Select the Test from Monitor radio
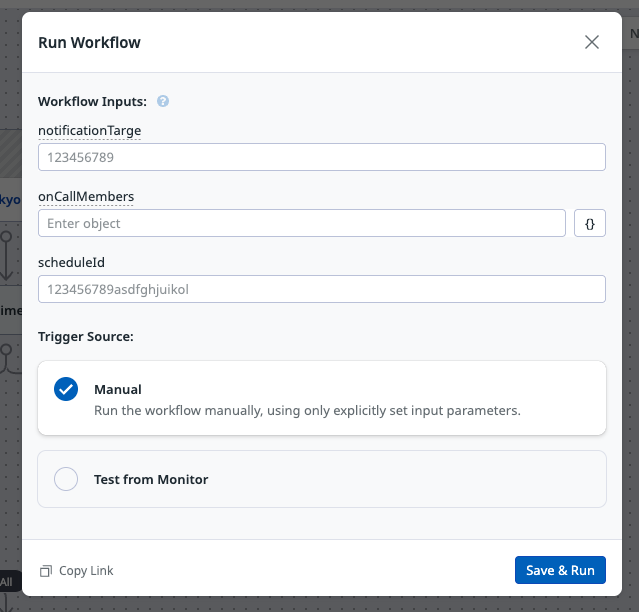639x612 pixels. [66, 479]
